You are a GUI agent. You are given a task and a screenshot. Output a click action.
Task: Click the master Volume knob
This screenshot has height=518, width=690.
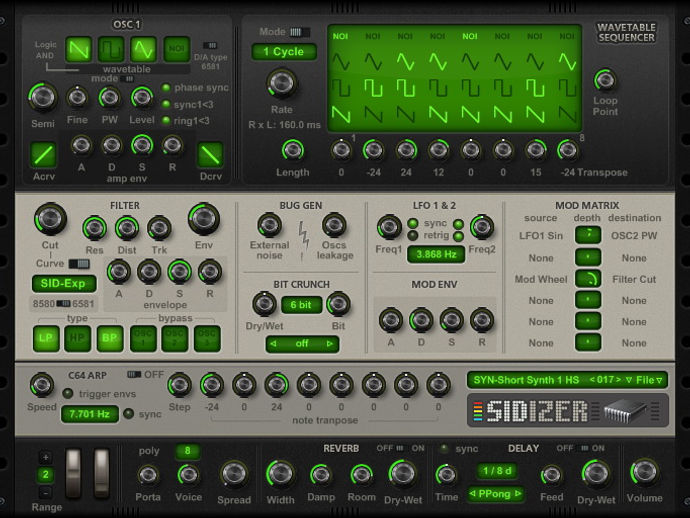[x=644, y=472]
